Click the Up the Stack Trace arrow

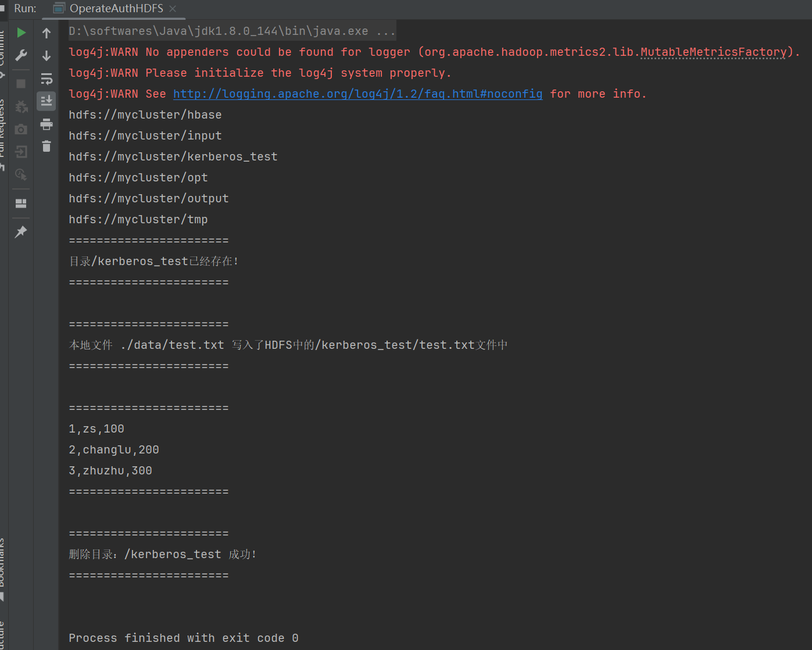(x=46, y=33)
